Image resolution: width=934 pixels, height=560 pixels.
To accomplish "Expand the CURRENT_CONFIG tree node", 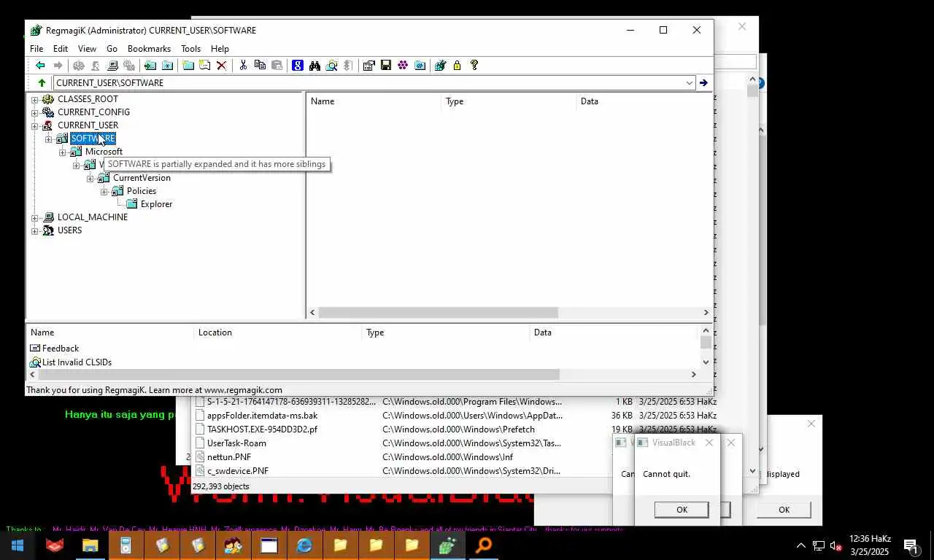I will pyautogui.click(x=34, y=113).
